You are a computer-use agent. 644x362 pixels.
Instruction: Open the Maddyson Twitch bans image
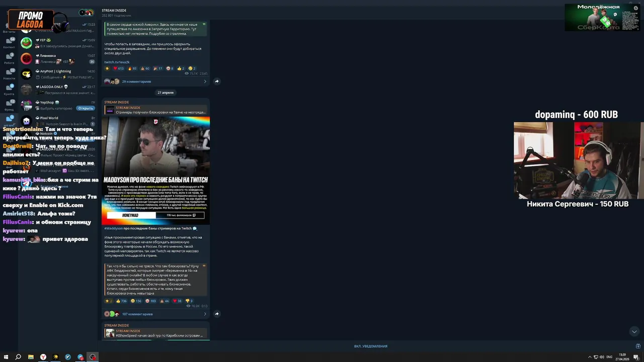tap(156, 170)
